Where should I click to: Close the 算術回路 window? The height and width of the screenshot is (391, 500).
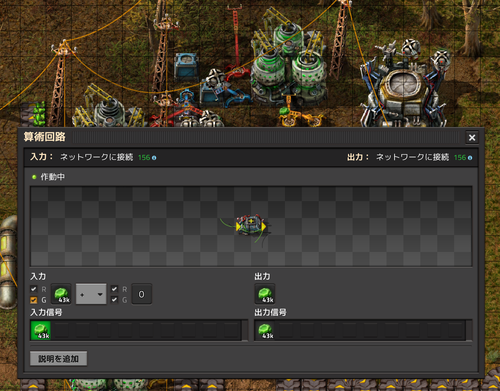click(x=472, y=137)
